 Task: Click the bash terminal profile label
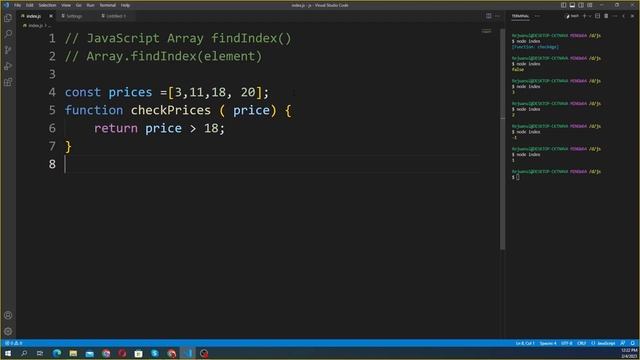pos(572,16)
